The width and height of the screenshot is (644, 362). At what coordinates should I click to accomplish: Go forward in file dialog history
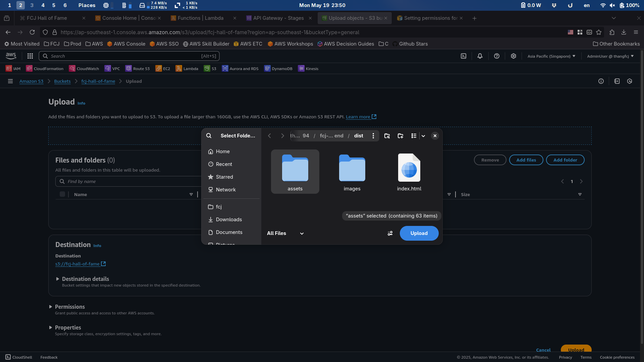[x=282, y=136]
